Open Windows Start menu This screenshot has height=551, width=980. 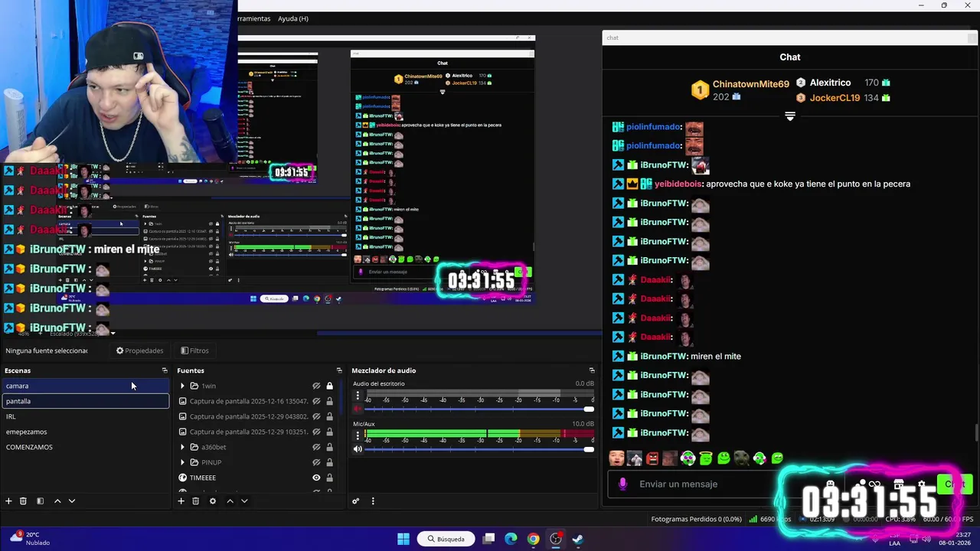pyautogui.click(x=403, y=539)
